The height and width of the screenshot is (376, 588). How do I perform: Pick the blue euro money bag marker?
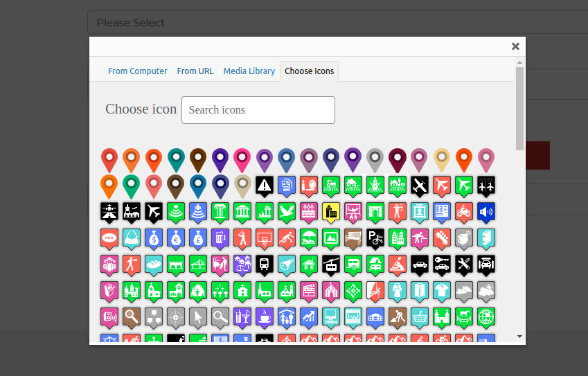(x=176, y=238)
